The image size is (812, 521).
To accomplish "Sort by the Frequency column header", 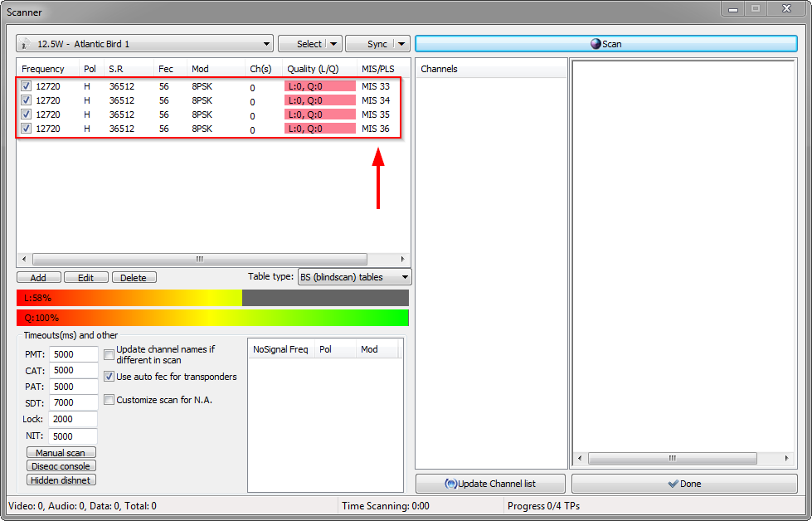I will (47, 69).
